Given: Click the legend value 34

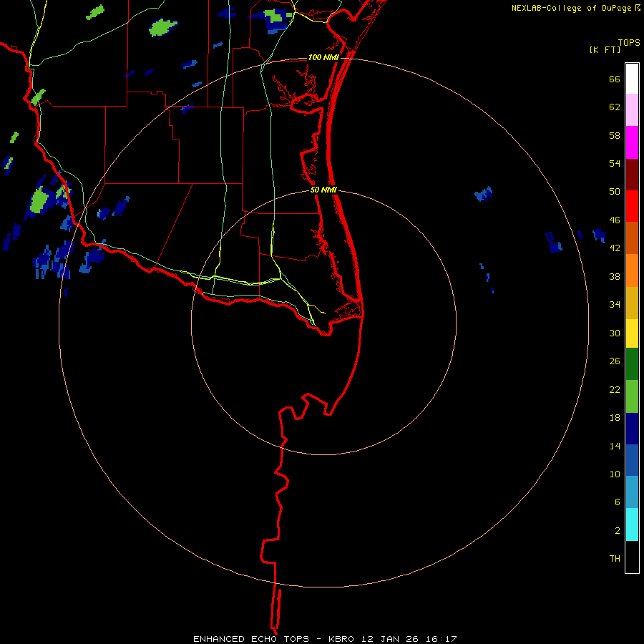Looking at the screenshot, I should (615, 305).
